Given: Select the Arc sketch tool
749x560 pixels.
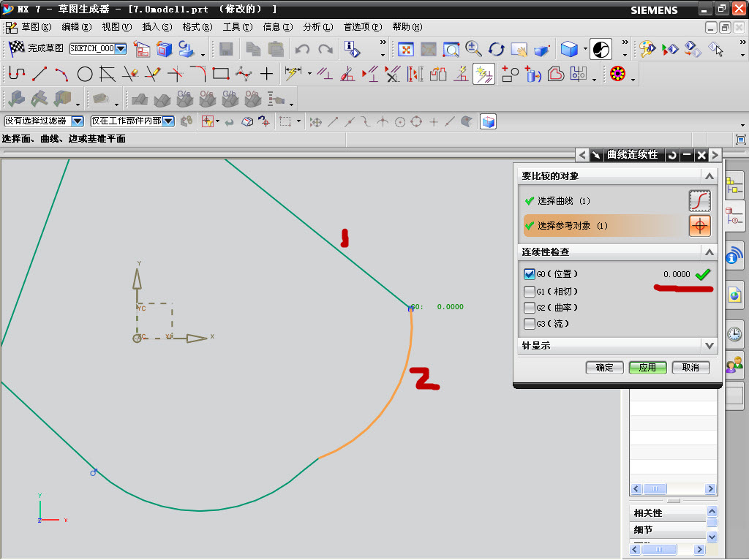Looking at the screenshot, I should (x=61, y=74).
